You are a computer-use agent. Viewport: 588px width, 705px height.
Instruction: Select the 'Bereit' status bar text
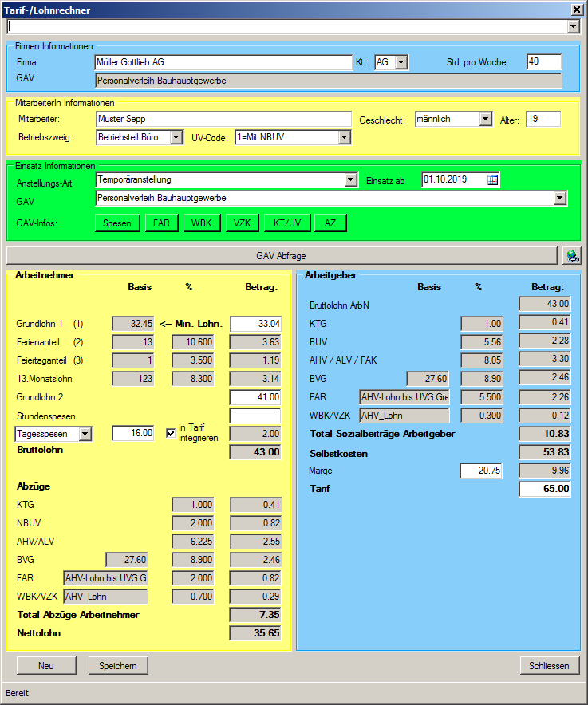[17, 693]
